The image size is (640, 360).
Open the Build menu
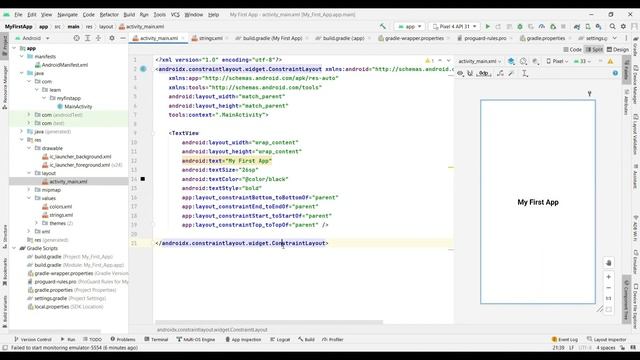pyautogui.click(x=129, y=15)
